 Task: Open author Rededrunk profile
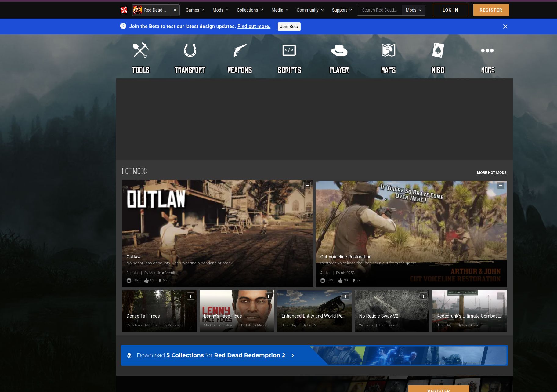pos(470,325)
